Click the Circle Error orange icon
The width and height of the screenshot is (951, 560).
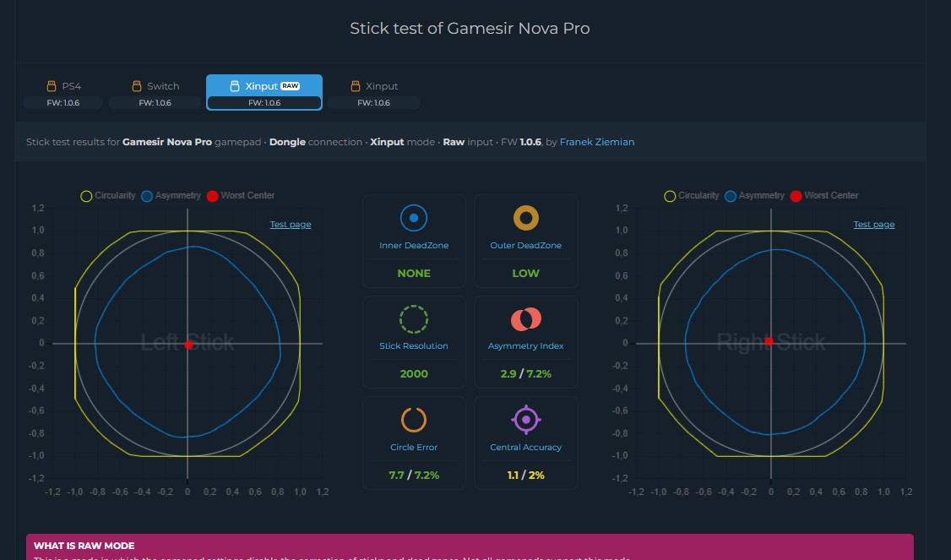(414, 420)
